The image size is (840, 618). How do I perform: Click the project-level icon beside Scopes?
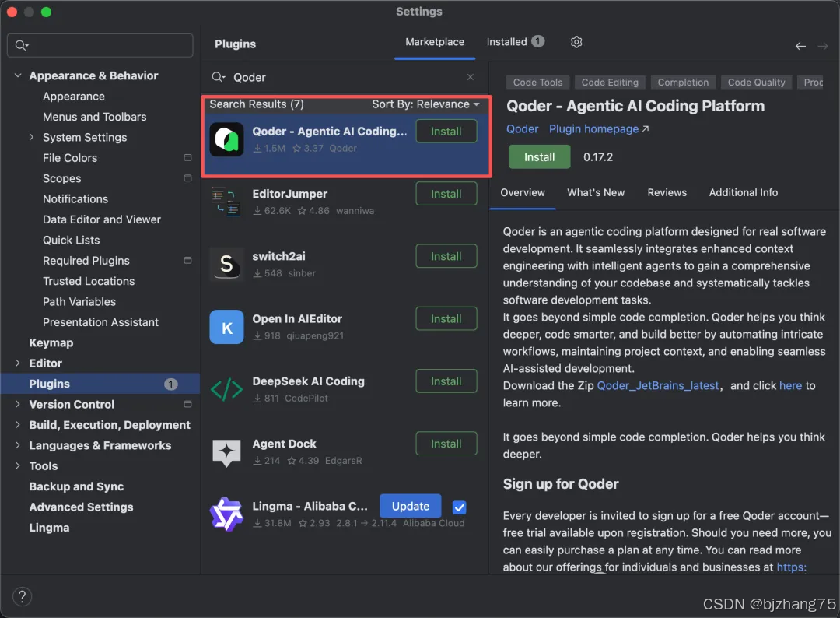click(187, 178)
